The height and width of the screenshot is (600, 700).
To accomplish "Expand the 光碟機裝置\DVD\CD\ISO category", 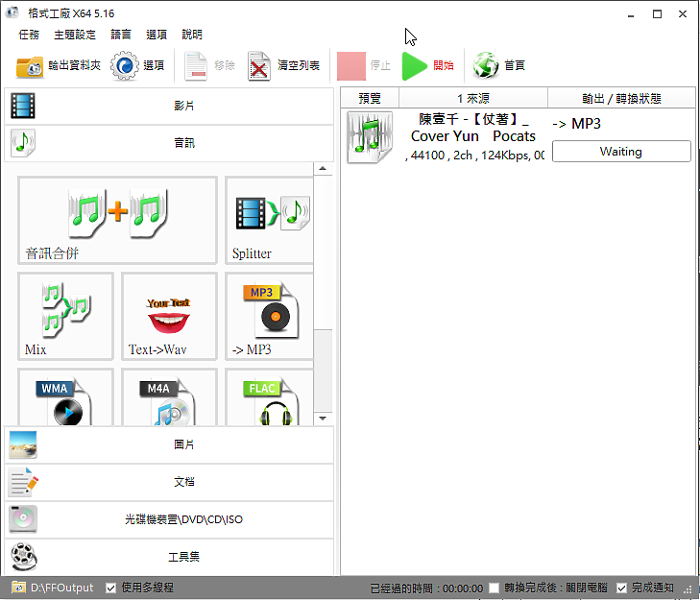I will (x=169, y=519).
